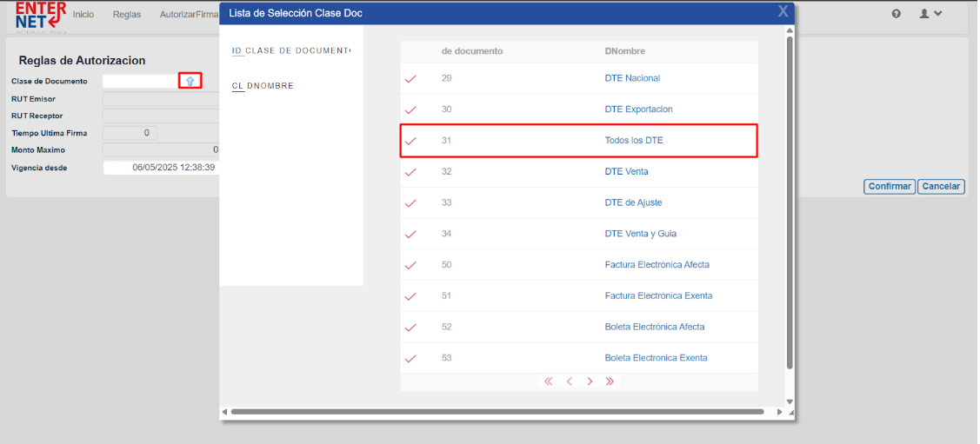Go to the previous results page
The height and width of the screenshot is (444, 980).
click(570, 381)
